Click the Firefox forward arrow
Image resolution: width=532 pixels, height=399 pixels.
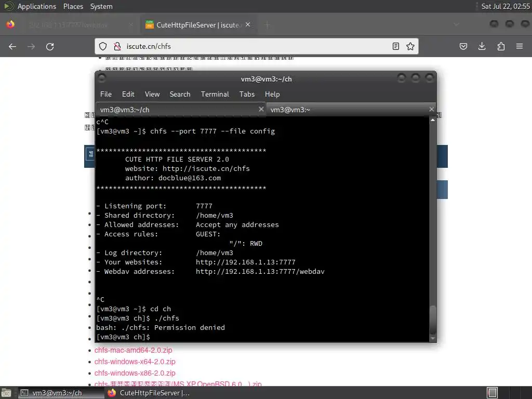click(31, 46)
